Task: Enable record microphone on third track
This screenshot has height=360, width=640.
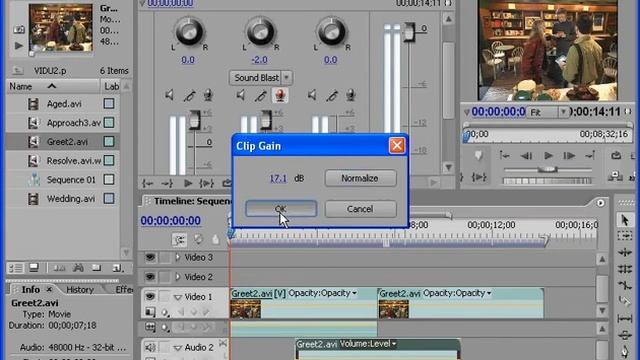Action: click(x=351, y=96)
